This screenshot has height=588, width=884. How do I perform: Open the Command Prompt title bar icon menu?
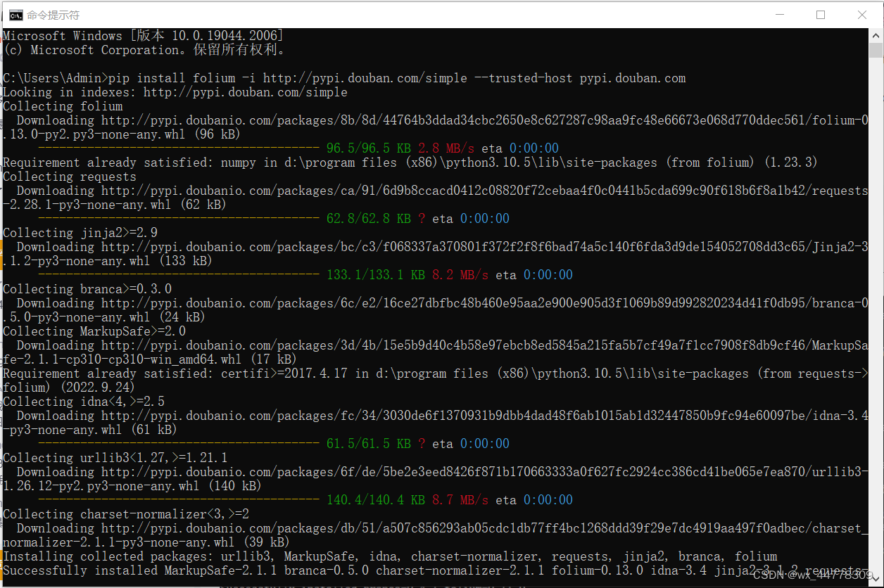pos(15,15)
